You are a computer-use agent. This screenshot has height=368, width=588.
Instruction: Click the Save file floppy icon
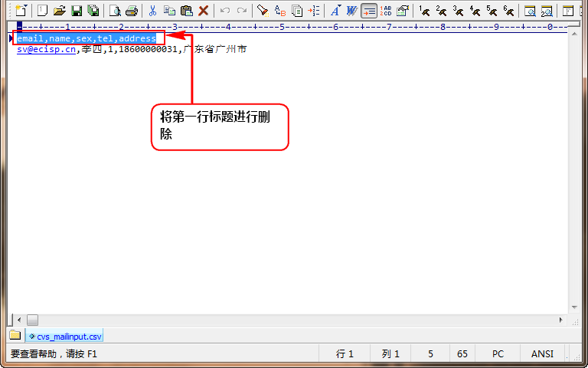[76, 11]
